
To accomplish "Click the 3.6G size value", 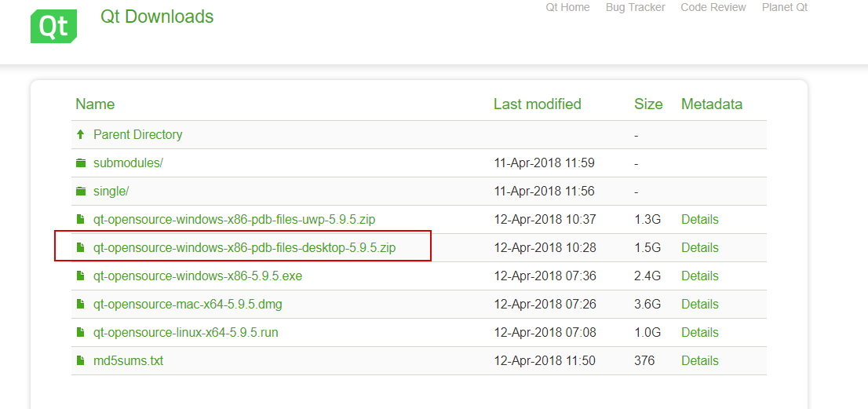I will [x=647, y=305].
